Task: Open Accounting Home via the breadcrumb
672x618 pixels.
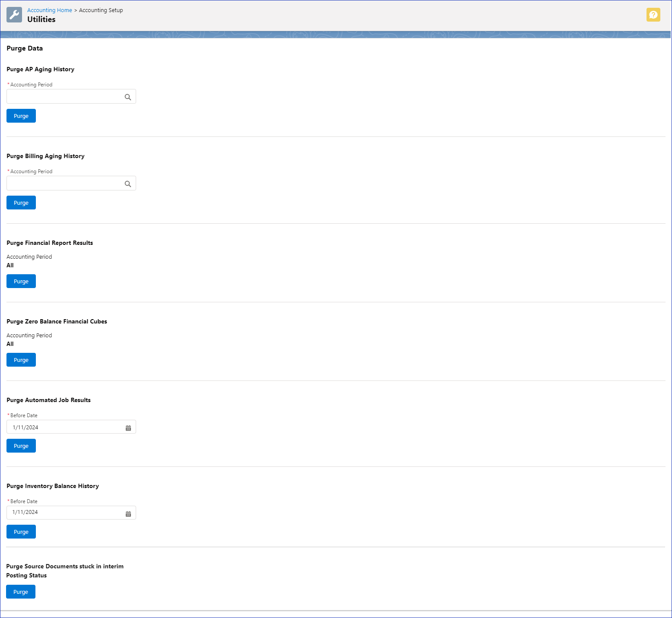Action: click(49, 10)
